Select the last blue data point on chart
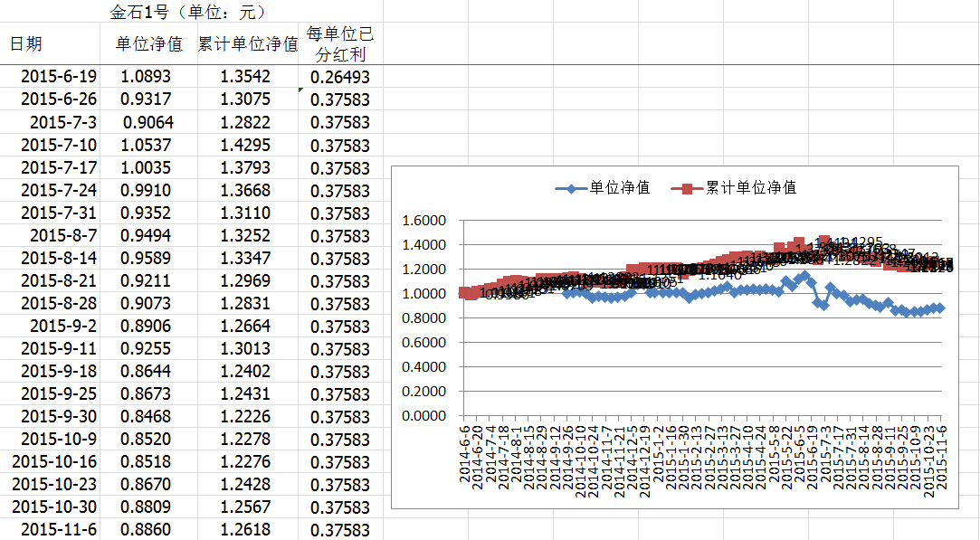The height and width of the screenshot is (540, 980). (939, 308)
